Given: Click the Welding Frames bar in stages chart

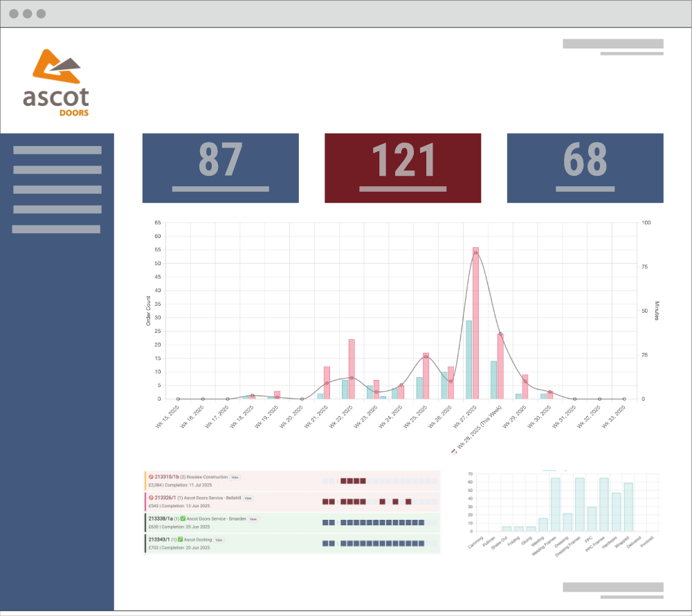Looking at the screenshot, I should pyautogui.click(x=555, y=505).
